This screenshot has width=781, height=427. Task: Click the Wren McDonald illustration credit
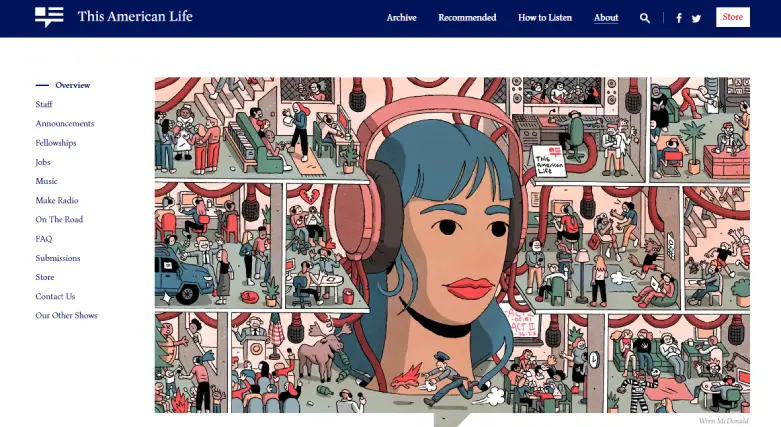pyautogui.click(x=724, y=421)
